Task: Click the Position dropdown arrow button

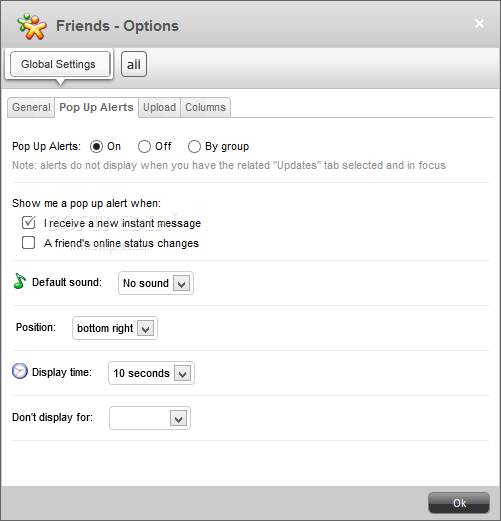Action: pos(145,328)
